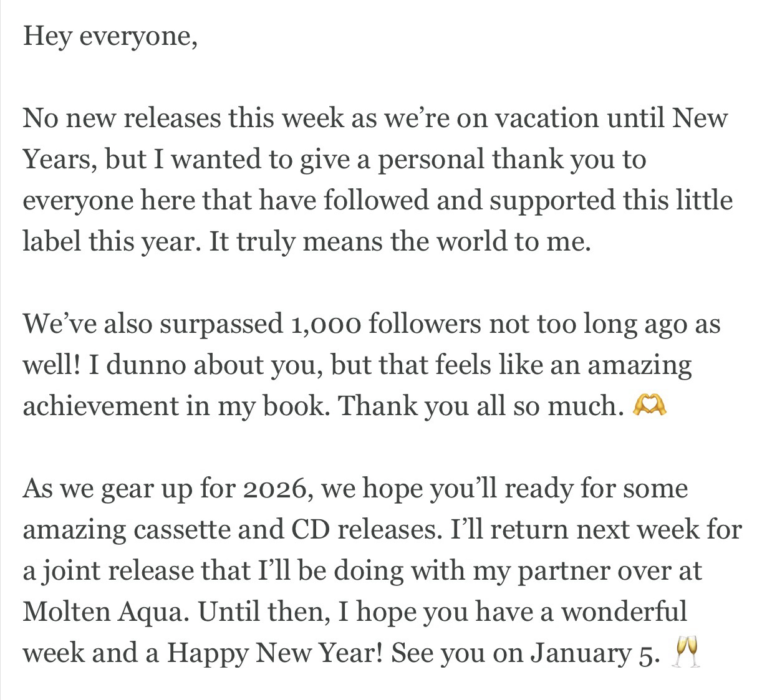Click the word 'wonderful'
This screenshot has width=762, height=700.
623,612
